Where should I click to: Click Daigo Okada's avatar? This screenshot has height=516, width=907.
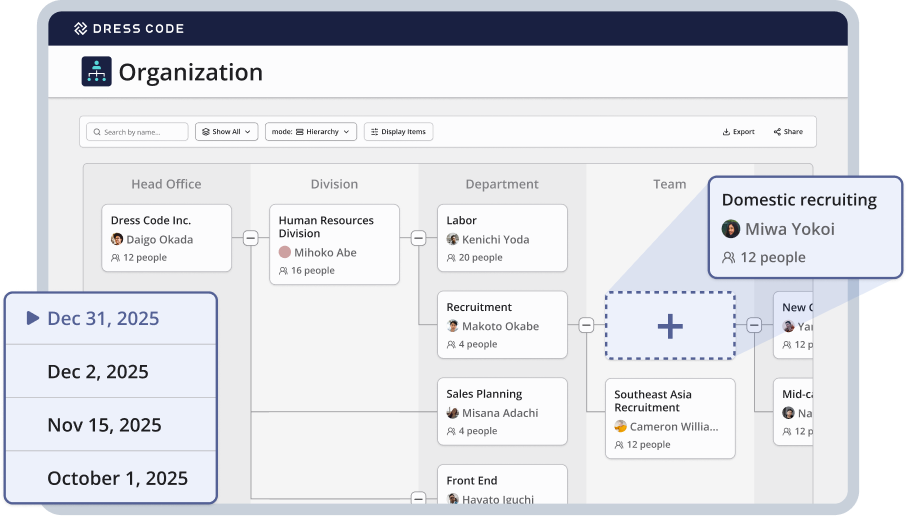[x=117, y=239]
